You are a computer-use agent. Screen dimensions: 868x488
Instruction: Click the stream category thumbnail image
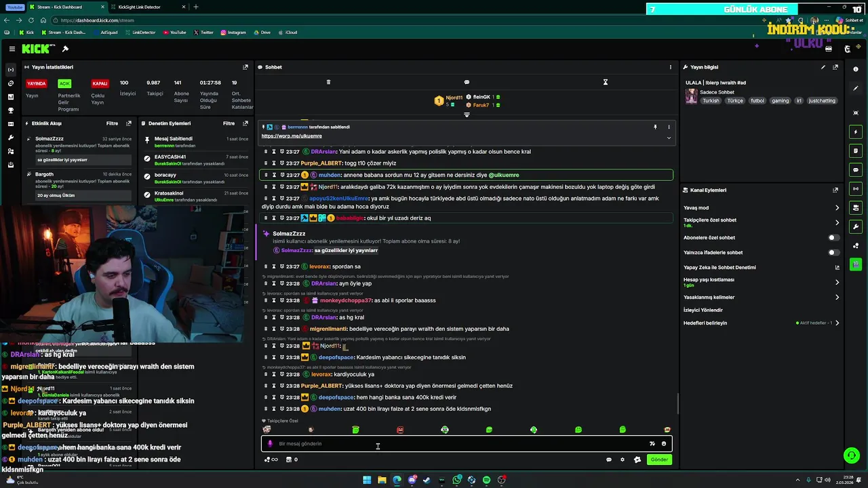coord(691,96)
